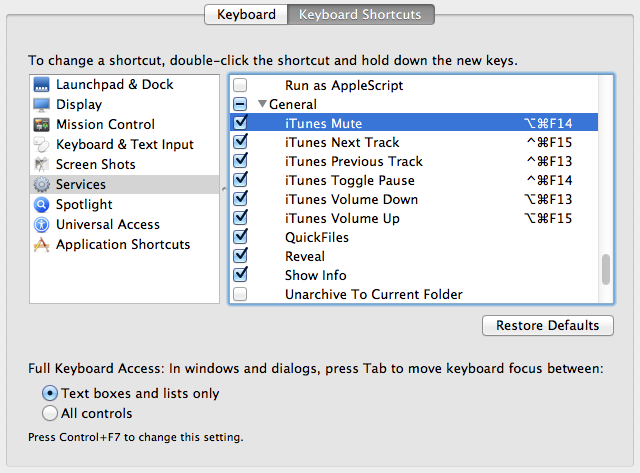Collapse the General disclosure triangle
The image size is (640, 473).
(262, 104)
